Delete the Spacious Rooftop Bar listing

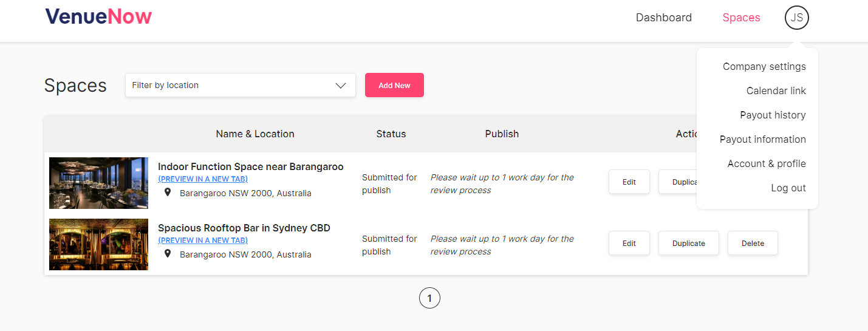[x=753, y=243]
